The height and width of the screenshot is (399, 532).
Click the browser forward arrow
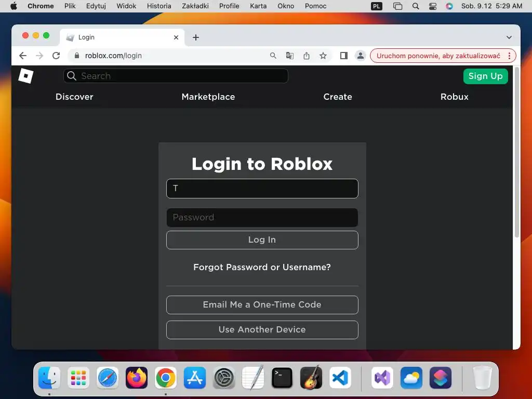(x=39, y=56)
